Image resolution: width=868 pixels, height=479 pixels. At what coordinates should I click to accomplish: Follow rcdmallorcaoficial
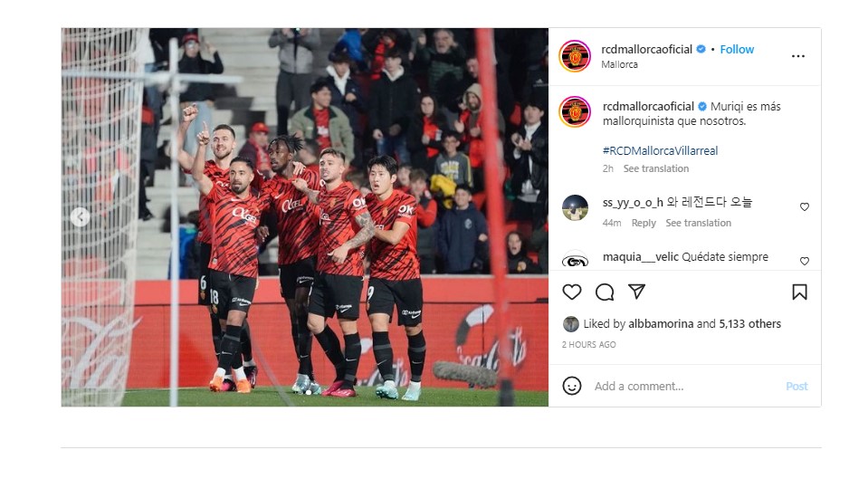(737, 49)
